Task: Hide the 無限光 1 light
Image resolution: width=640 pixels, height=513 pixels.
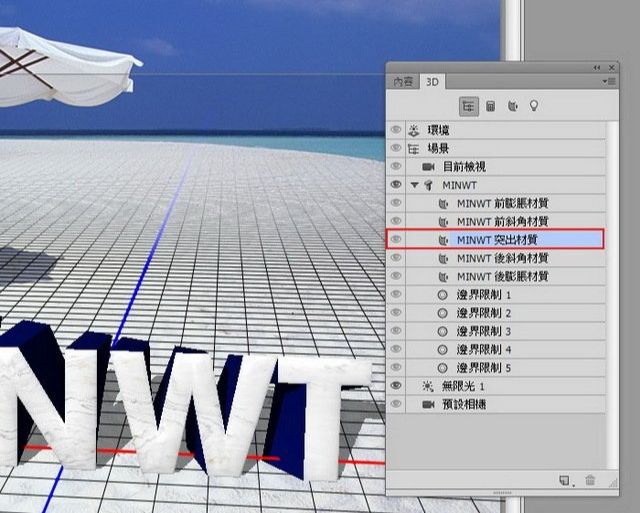Action: click(x=396, y=385)
